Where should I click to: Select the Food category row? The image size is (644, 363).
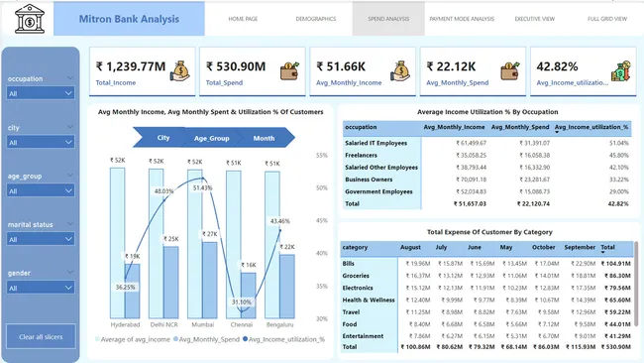[486, 324]
